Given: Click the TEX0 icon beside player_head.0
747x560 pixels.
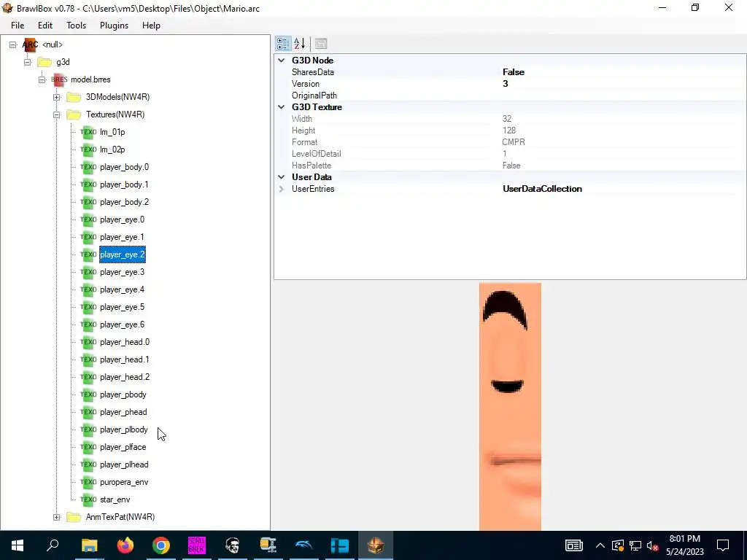Looking at the screenshot, I should tap(88, 342).
